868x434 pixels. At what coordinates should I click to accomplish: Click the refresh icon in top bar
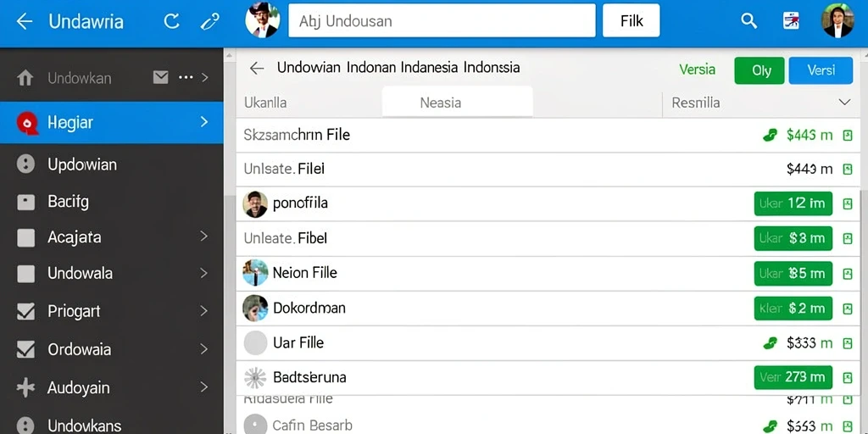pos(171,21)
